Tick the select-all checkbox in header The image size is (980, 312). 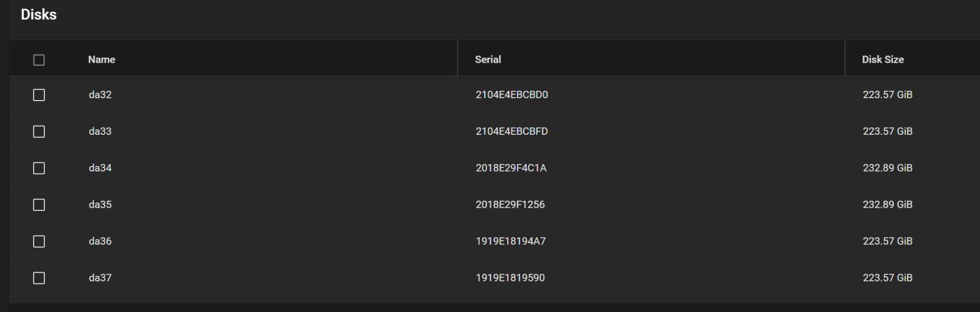39,60
